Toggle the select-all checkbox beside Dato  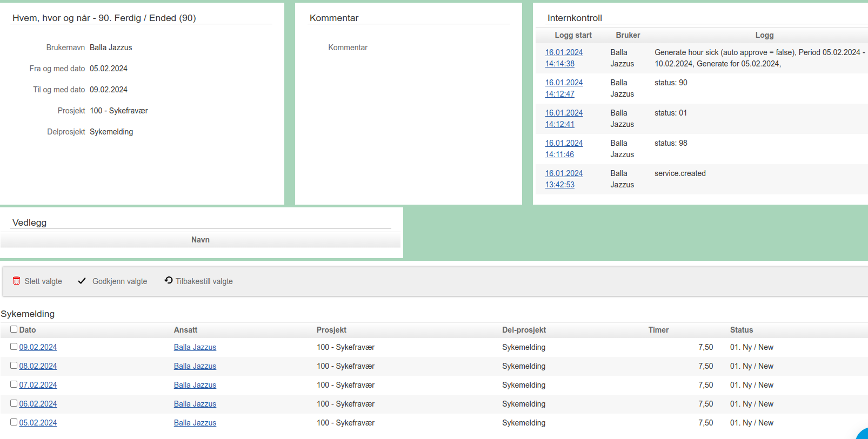point(14,329)
